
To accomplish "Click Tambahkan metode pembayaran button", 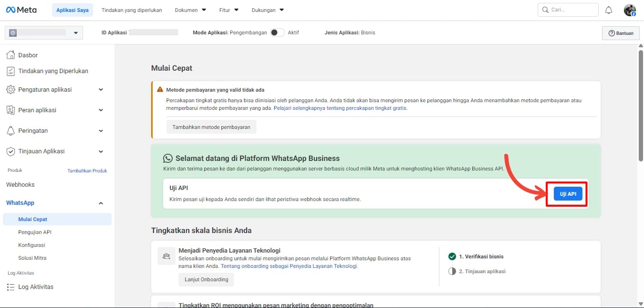I will pos(211,127).
